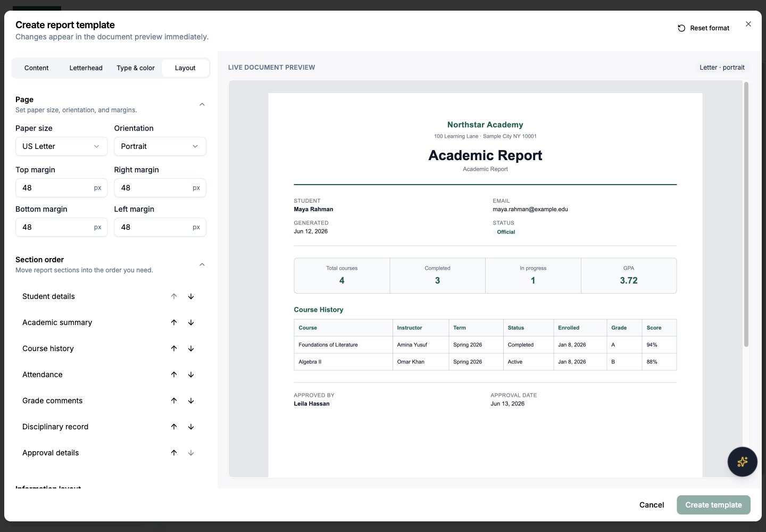
Task: Click the Academic Report title in preview
Action: click(485, 155)
